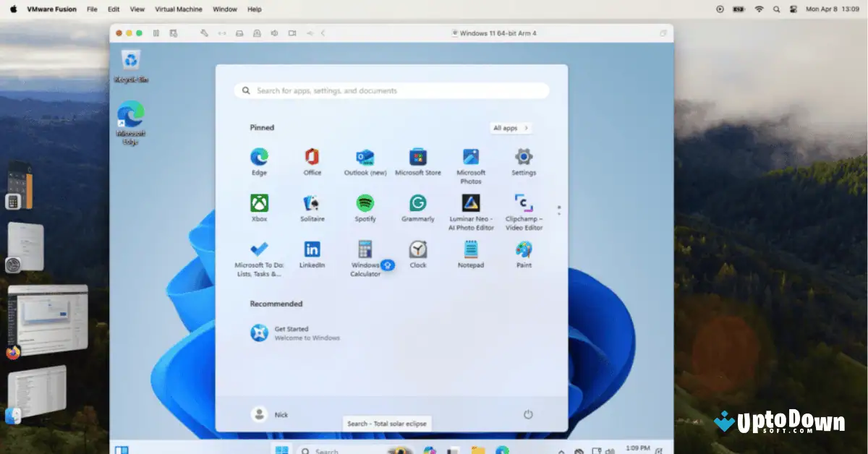This screenshot has width=868, height=454.
Task: Launch the Paint app
Action: tap(523, 253)
